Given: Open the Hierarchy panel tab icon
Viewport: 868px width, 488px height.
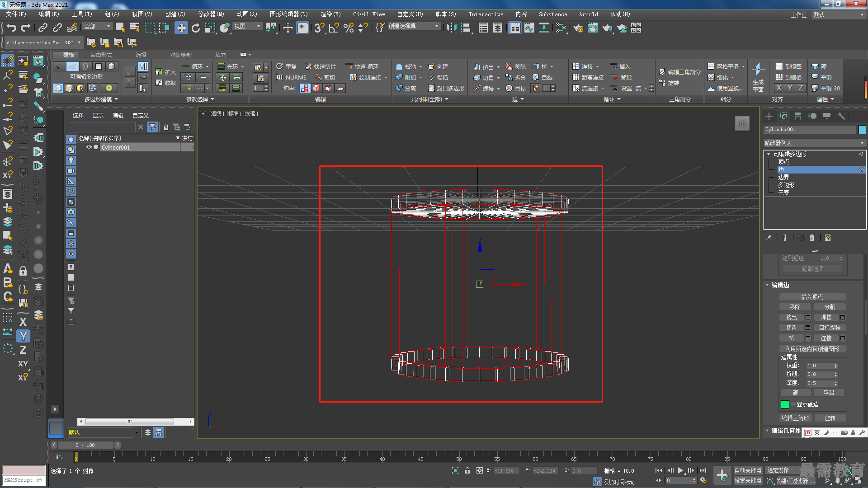Looking at the screenshot, I should tap(798, 116).
